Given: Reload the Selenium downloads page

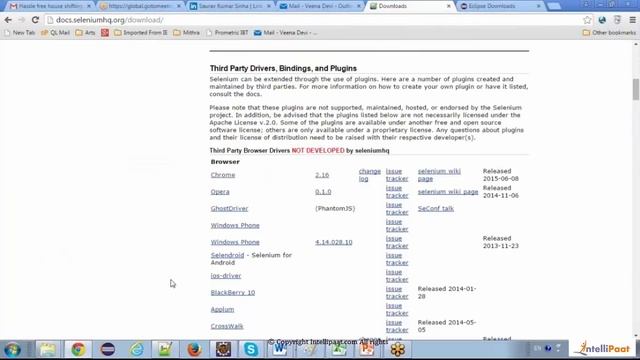Looking at the screenshot, I should pos(35,20).
